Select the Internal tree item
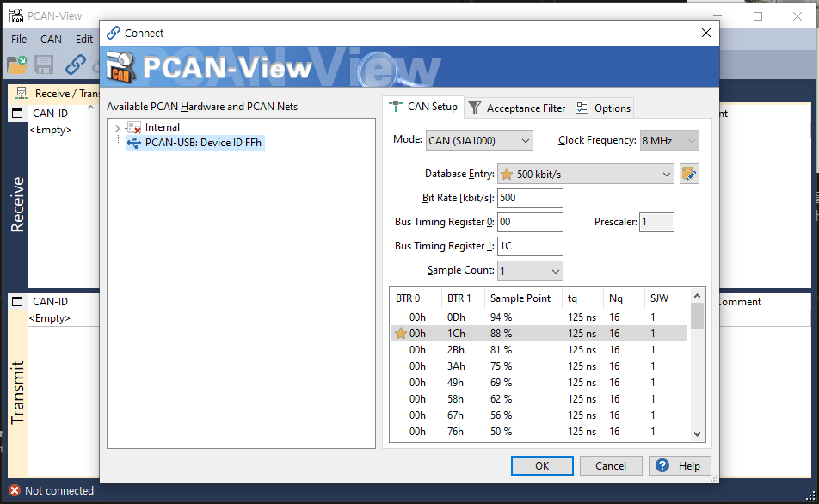Image resolution: width=819 pixels, height=504 pixels. 162,127
